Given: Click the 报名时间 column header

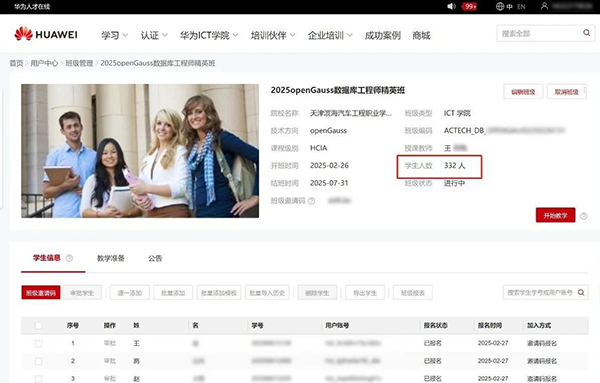Looking at the screenshot, I should pyautogui.click(x=490, y=326).
